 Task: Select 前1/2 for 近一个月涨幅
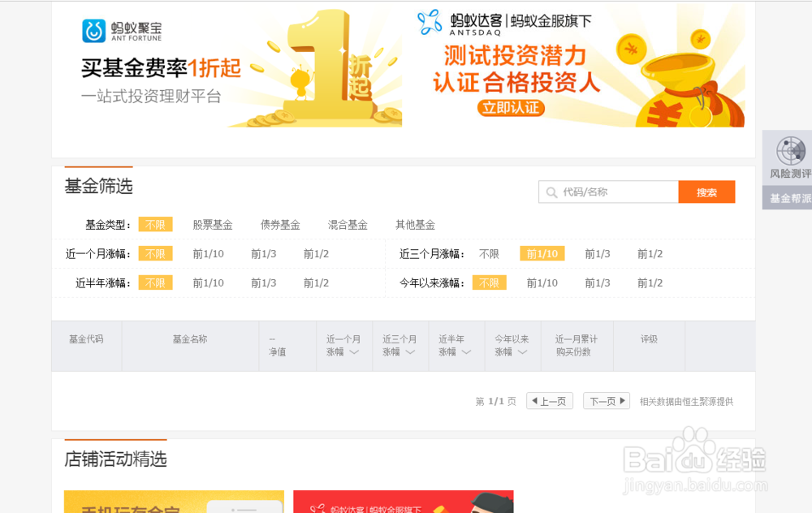tap(316, 253)
